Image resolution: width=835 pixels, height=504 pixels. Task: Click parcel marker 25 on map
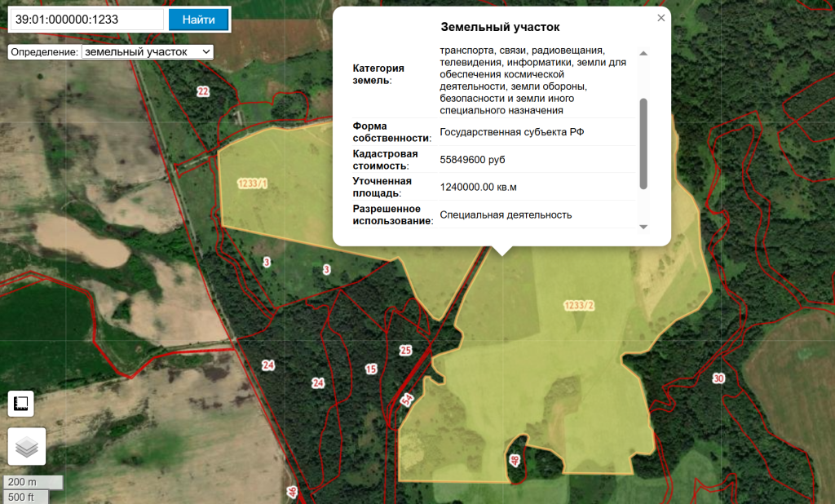[406, 351]
